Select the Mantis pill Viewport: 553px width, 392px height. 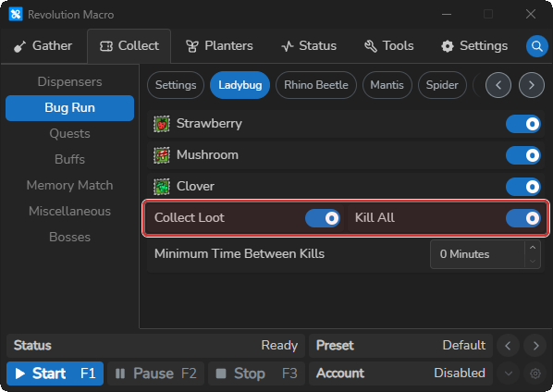coord(387,85)
